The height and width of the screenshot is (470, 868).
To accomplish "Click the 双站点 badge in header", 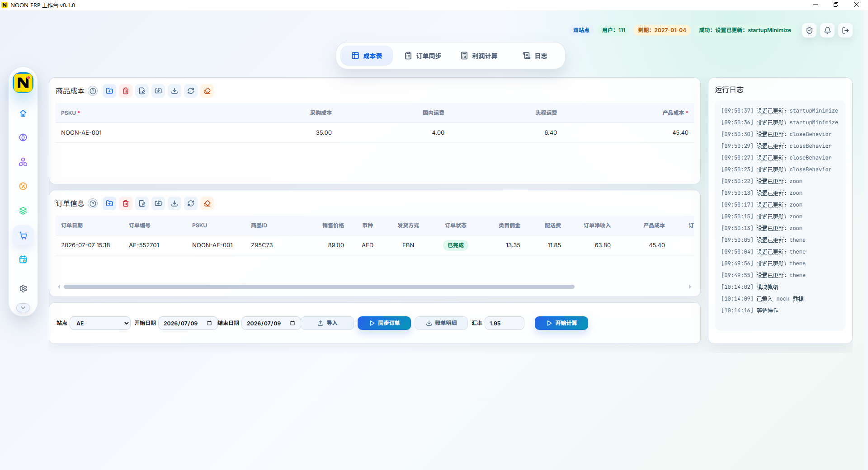I will 581,30.
